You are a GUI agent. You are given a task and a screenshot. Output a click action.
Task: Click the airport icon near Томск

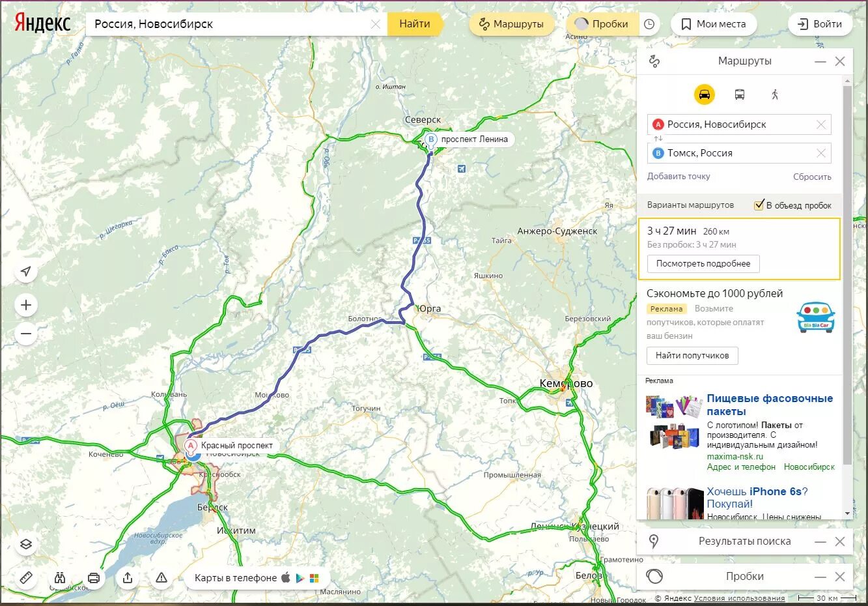click(461, 169)
